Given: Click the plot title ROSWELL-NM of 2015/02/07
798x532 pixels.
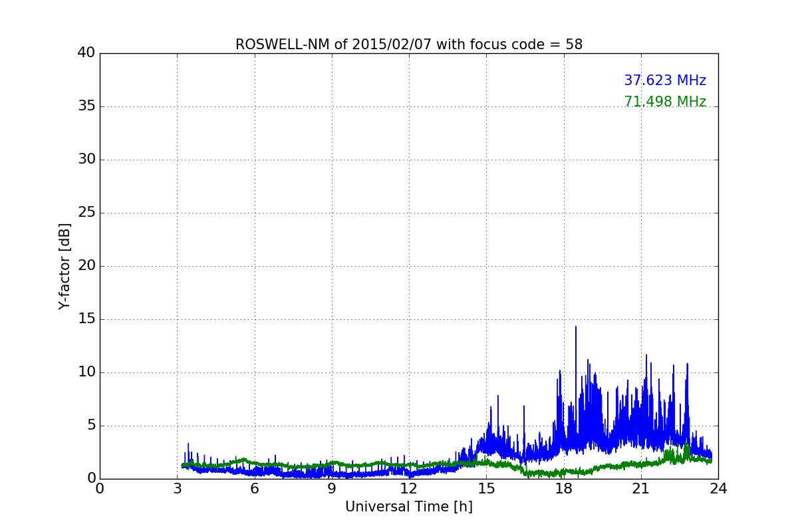Looking at the screenshot, I should pyautogui.click(x=409, y=45).
